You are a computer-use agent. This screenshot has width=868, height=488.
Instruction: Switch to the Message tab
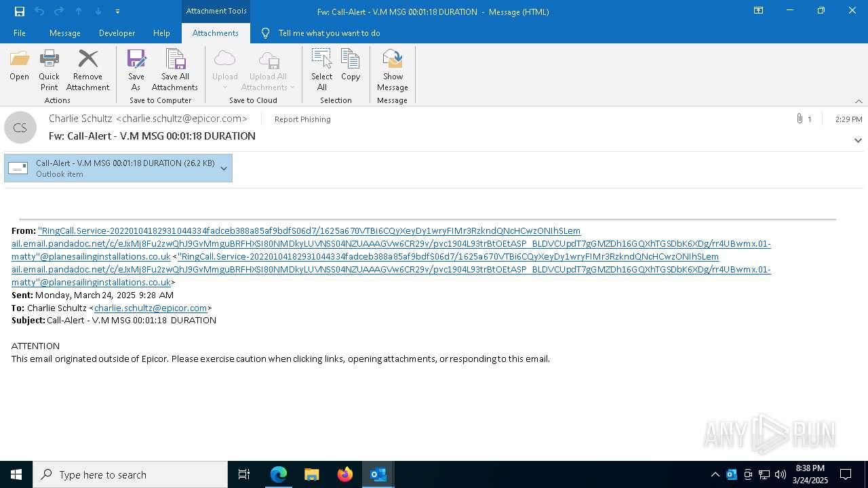pyautogui.click(x=65, y=33)
